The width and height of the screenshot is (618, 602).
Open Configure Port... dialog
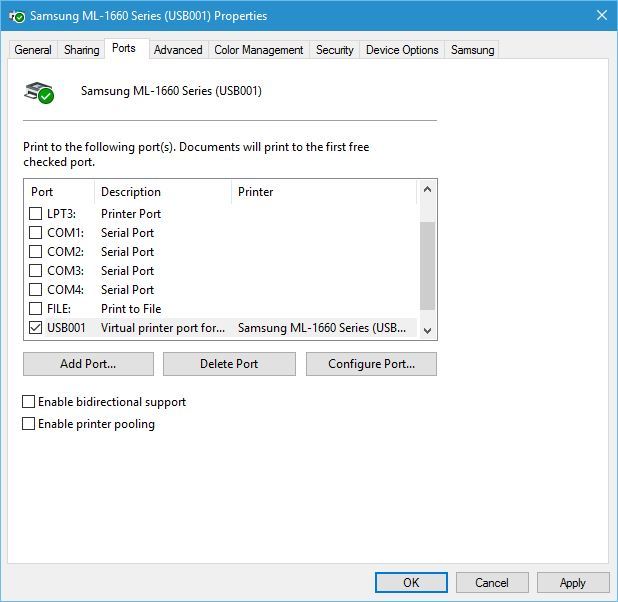point(371,364)
